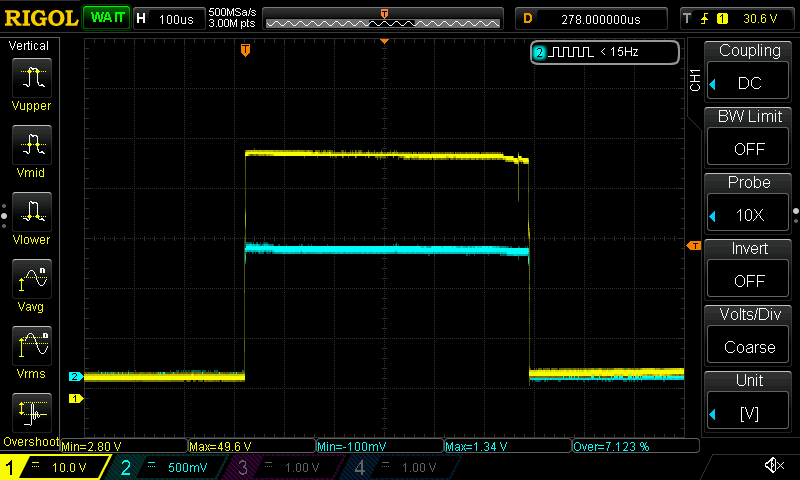
Task: Select the Vupper measurement icon
Action: [32, 78]
